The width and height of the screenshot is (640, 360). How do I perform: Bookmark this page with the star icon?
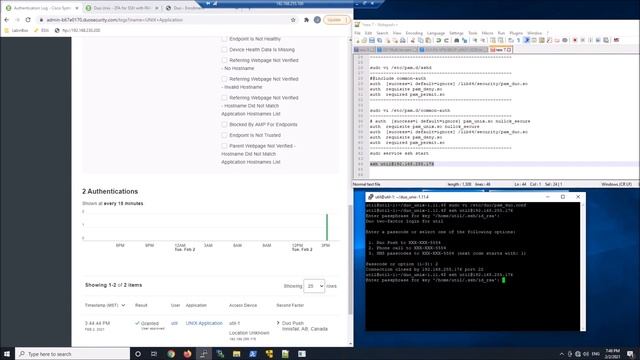click(x=293, y=20)
